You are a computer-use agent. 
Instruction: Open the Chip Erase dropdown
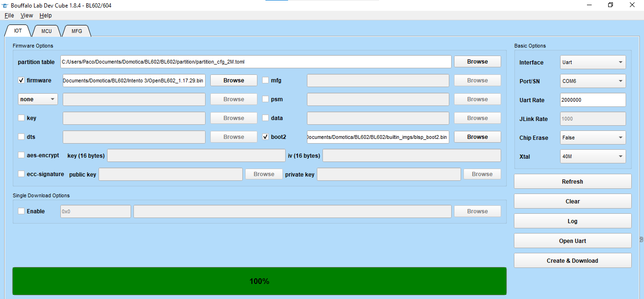tap(593, 137)
